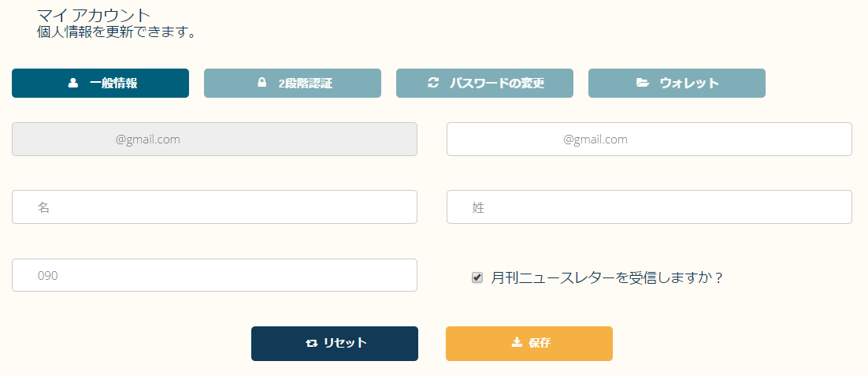Screen dimensions: 868x376
Task: Click the open folder icon beside ウォレット
Action: click(643, 83)
